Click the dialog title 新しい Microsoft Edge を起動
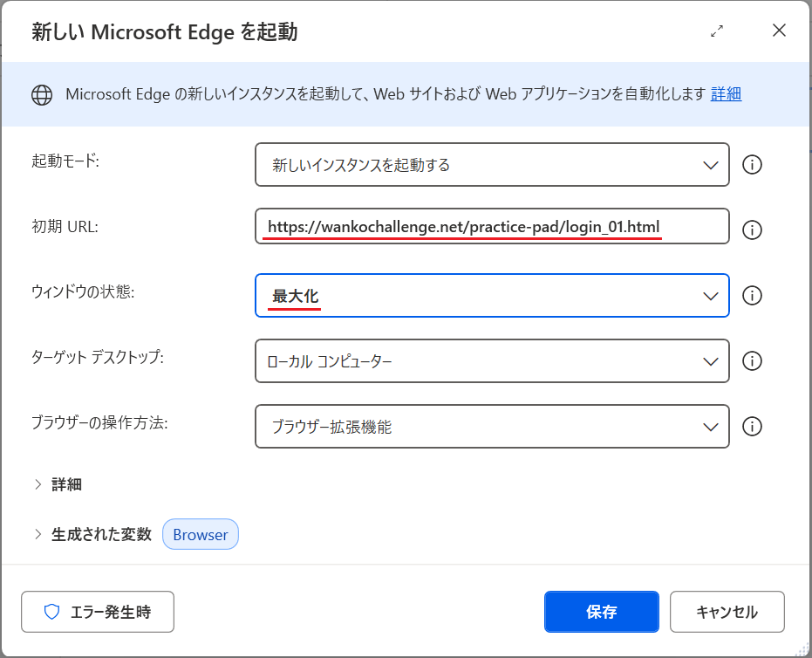812x658 pixels. (165, 31)
